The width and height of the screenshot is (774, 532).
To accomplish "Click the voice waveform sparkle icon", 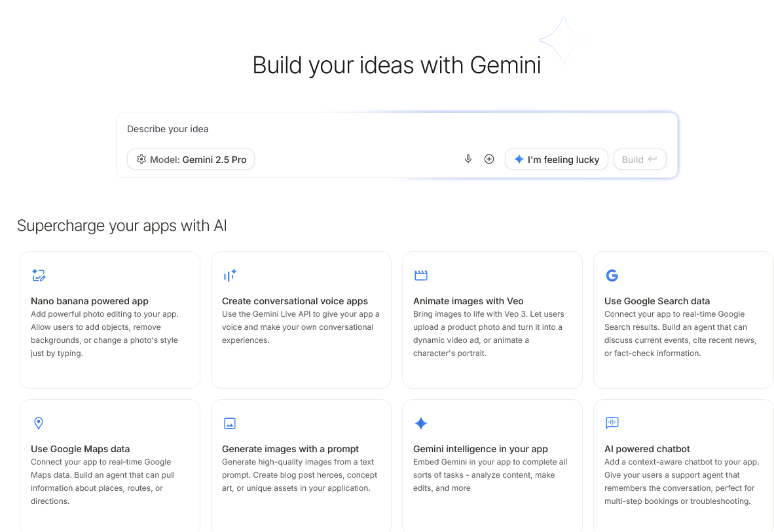I will [x=230, y=275].
